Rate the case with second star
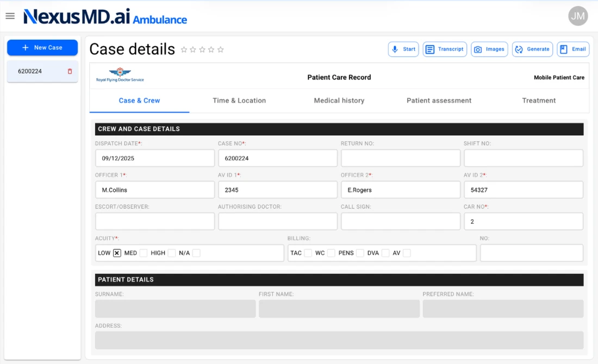This screenshot has width=598, height=364. pos(193,49)
